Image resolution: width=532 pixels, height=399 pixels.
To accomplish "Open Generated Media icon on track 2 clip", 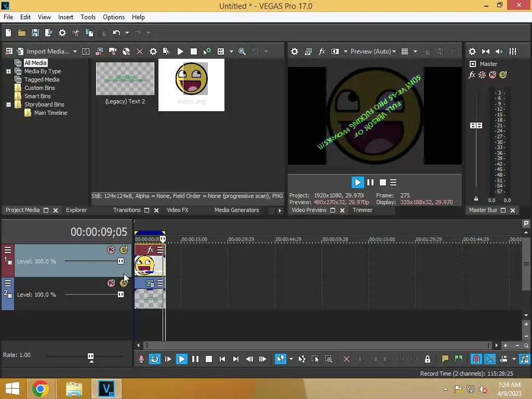I will tap(150, 283).
